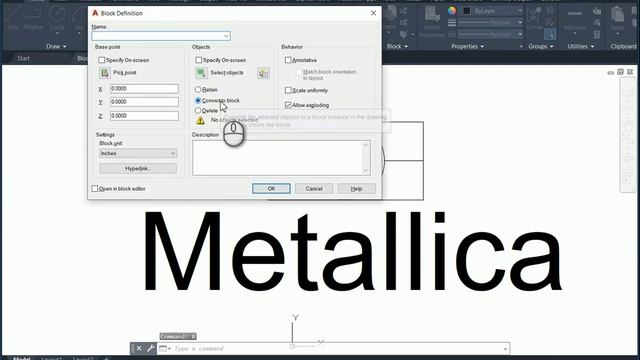Screen dimensions: 640x360
Task: Uncheck the Allow exploding checkbox
Action: [288, 105]
